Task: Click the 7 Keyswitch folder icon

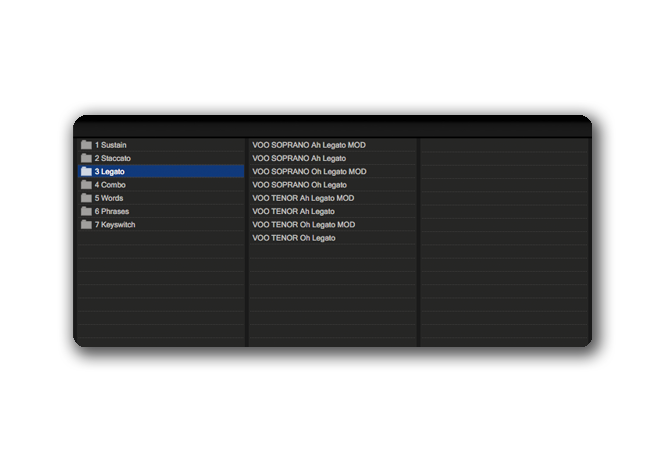Action: [x=86, y=225]
